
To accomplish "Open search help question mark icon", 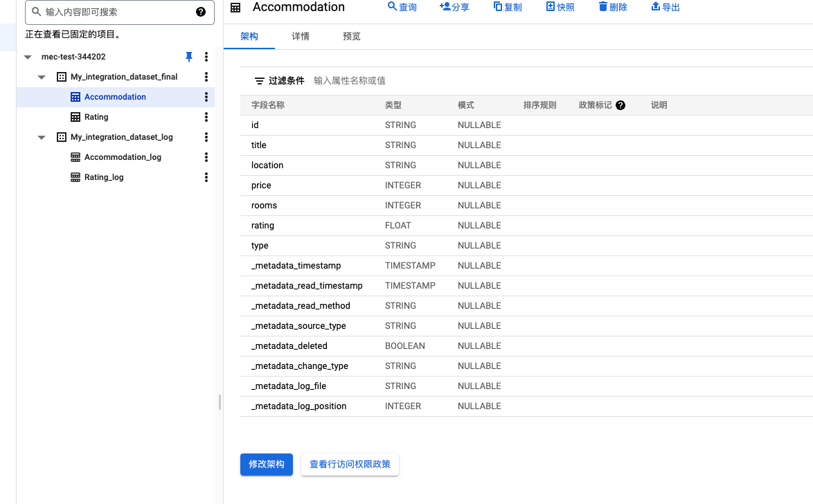I will click(201, 12).
